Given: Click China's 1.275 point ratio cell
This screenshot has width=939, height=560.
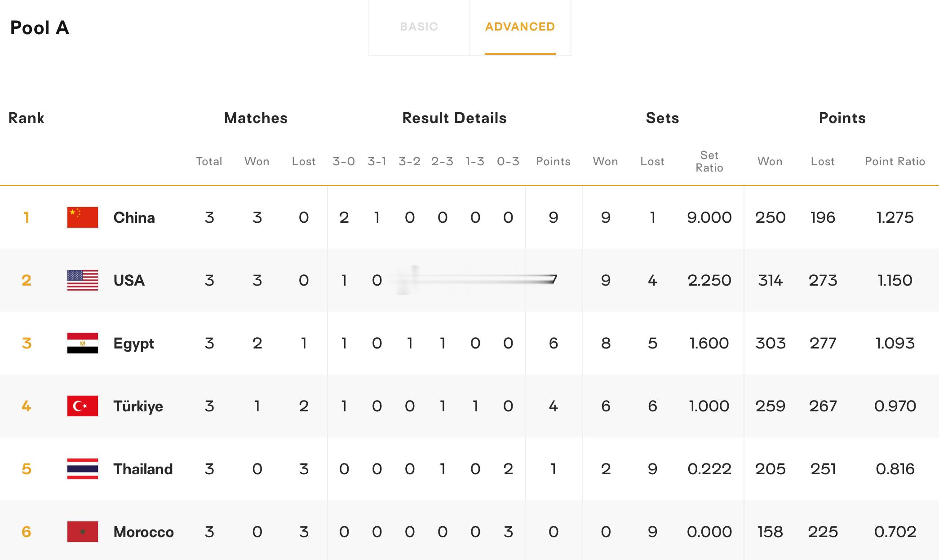Looking at the screenshot, I should [x=895, y=218].
